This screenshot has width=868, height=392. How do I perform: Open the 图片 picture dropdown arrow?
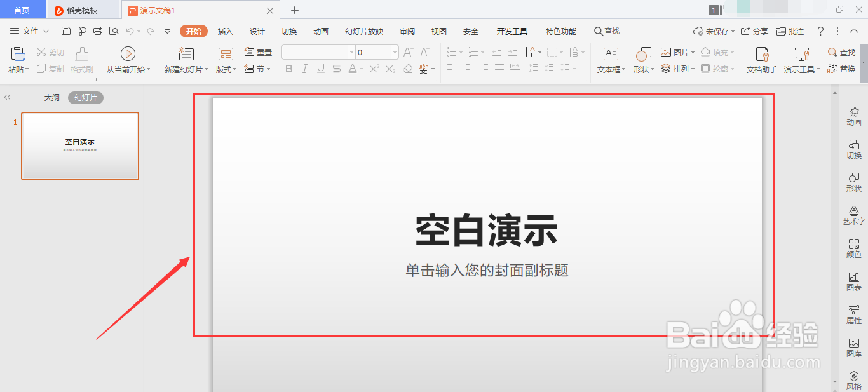click(692, 51)
